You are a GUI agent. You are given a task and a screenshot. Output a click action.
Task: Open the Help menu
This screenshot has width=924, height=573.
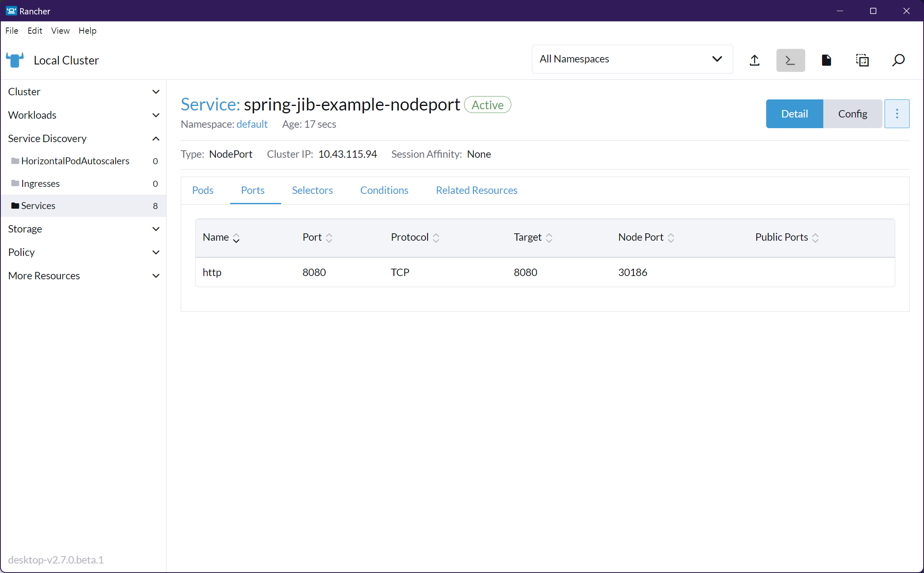[88, 31]
